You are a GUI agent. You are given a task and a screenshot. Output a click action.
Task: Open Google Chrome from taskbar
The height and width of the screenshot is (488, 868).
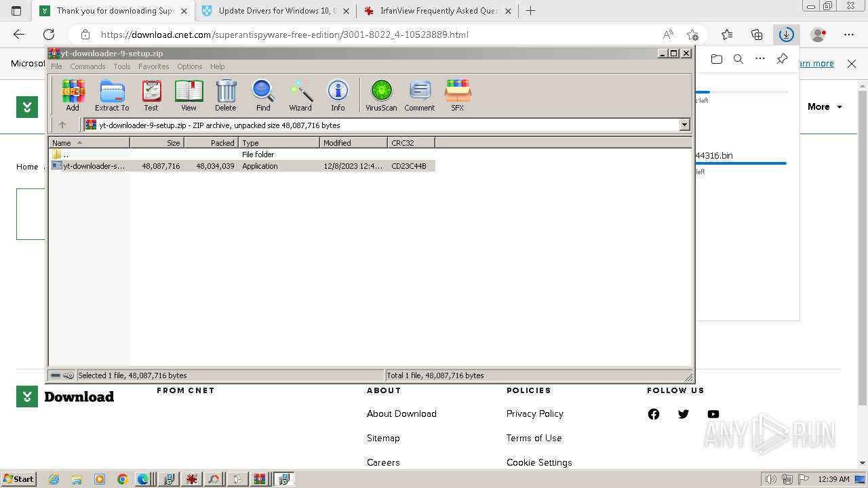pos(122,479)
